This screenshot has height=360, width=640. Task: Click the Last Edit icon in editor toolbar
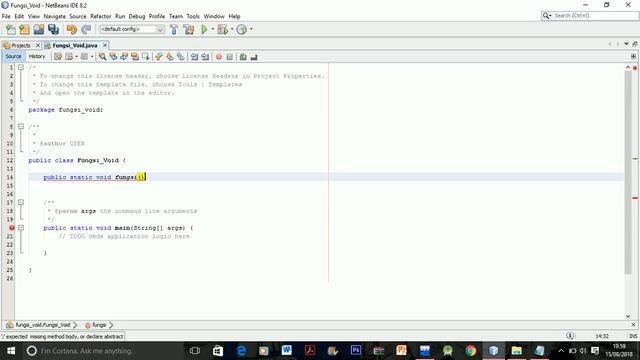click(58, 57)
